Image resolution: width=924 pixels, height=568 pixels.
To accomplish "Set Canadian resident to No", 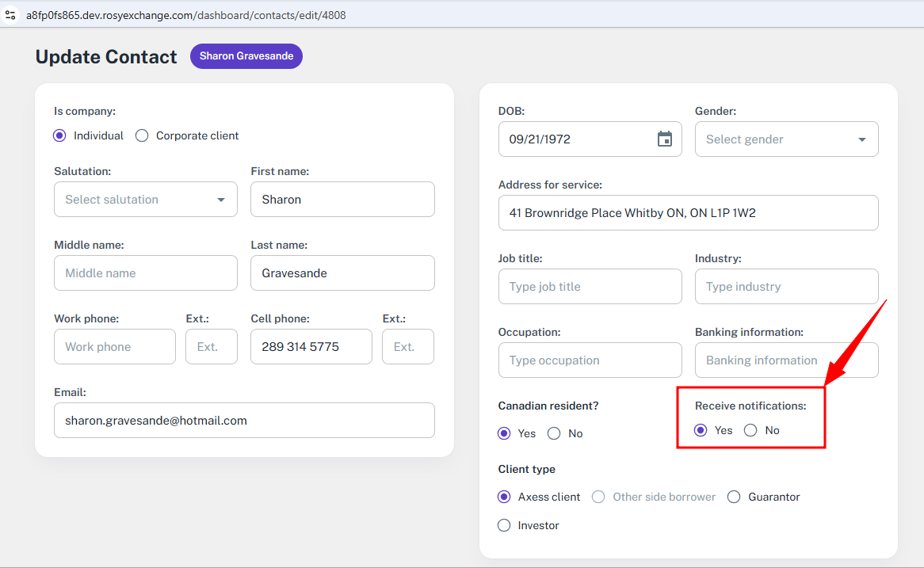I will tap(554, 433).
